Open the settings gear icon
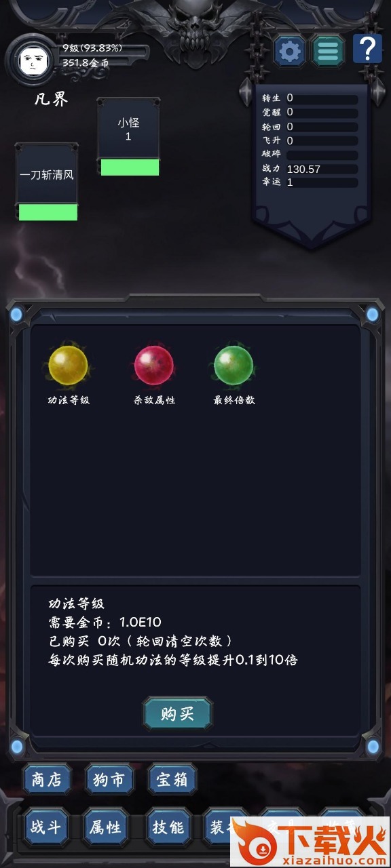Viewport: 391px width, 868px height. pos(290,51)
